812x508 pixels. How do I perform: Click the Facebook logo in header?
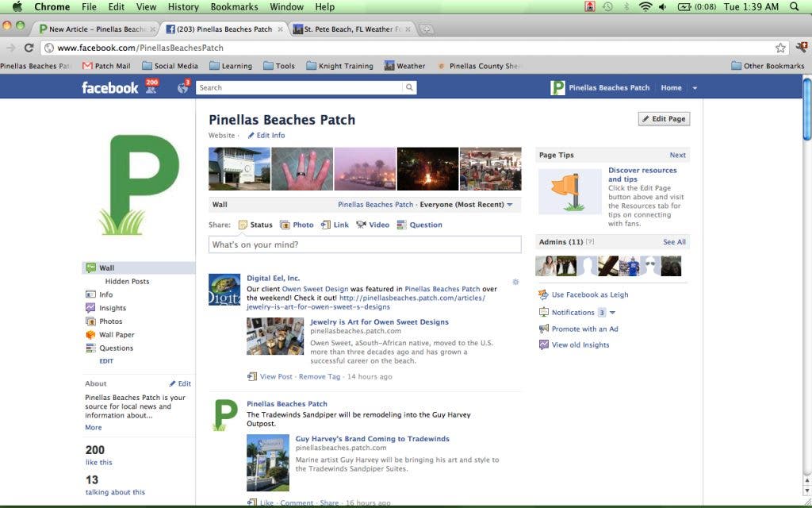(x=109, y=87)
